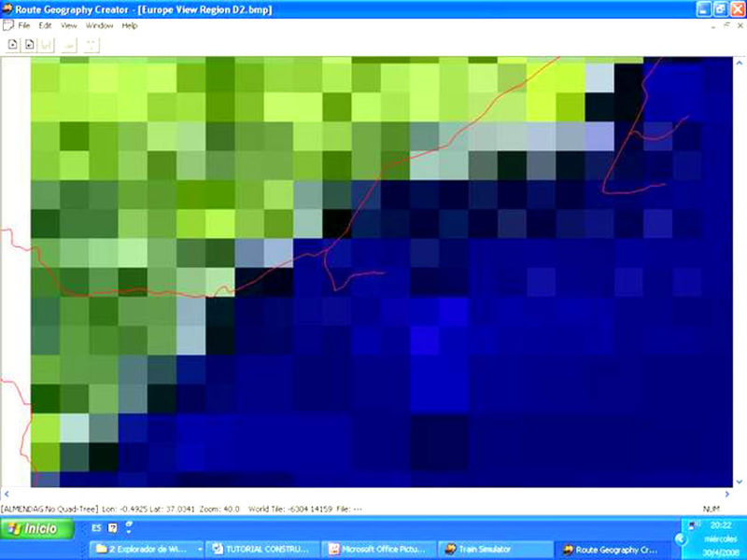Open the TUTORIAL CONSTRU... taskbar window
The height and width of the screenshot is (560, 747).
pos(263,549)
